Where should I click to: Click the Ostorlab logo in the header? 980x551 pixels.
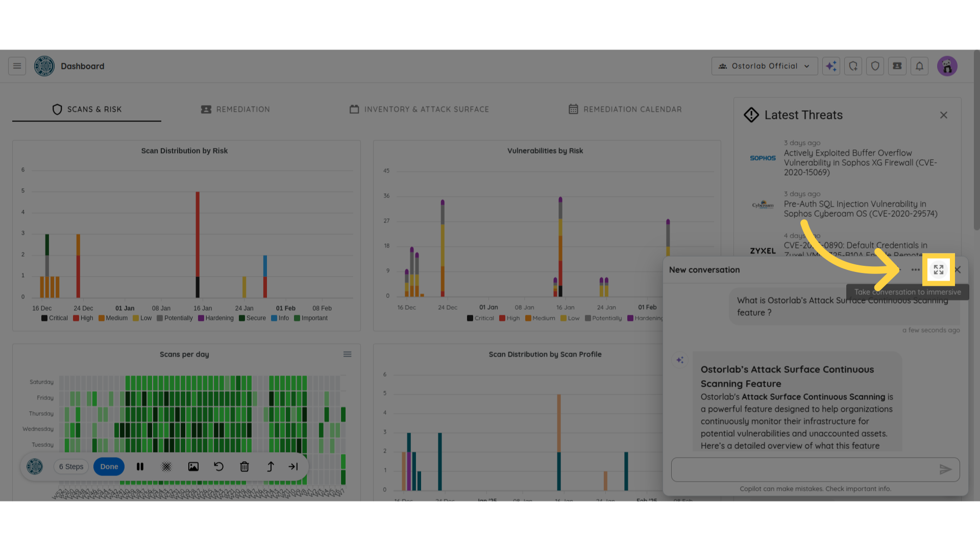click(44, 66)
